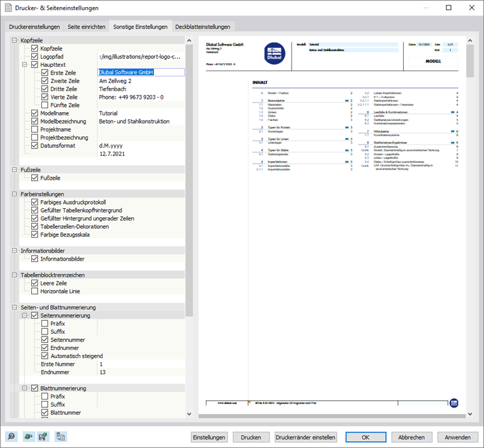Image resolution: width=484 pixels, height=448 pixels.
Task: Open the Druckereinstellungen tab
Action: 34,27
